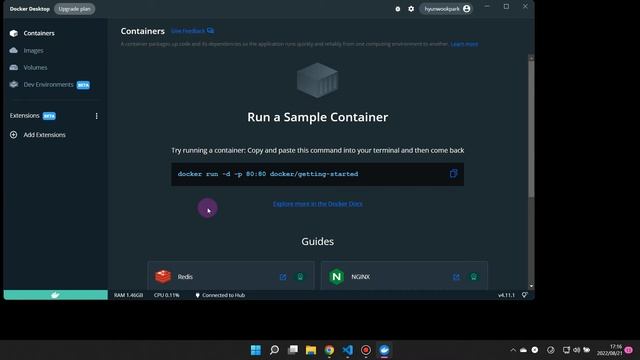640x360 pixels.
Task: Click the v4.11.1 version label
Action: tap(506, 295)
